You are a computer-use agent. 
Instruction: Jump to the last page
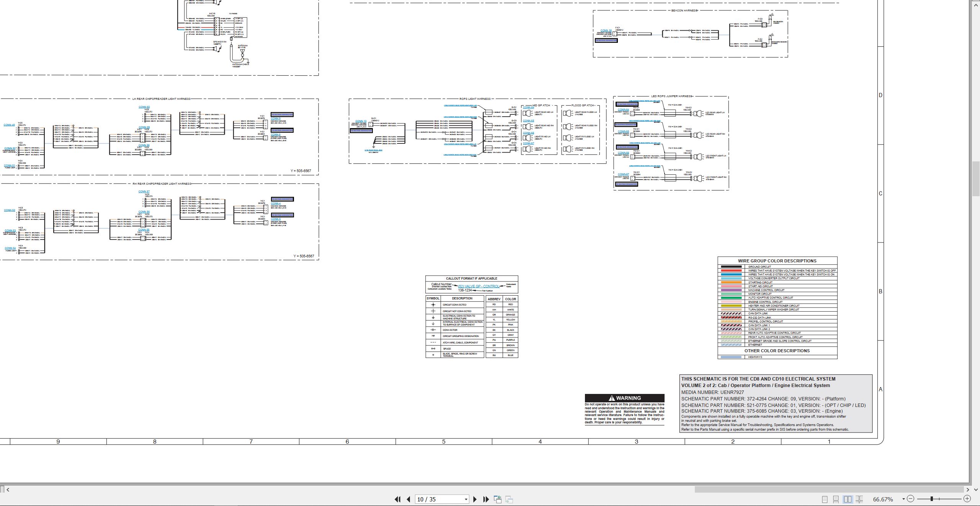486,499
